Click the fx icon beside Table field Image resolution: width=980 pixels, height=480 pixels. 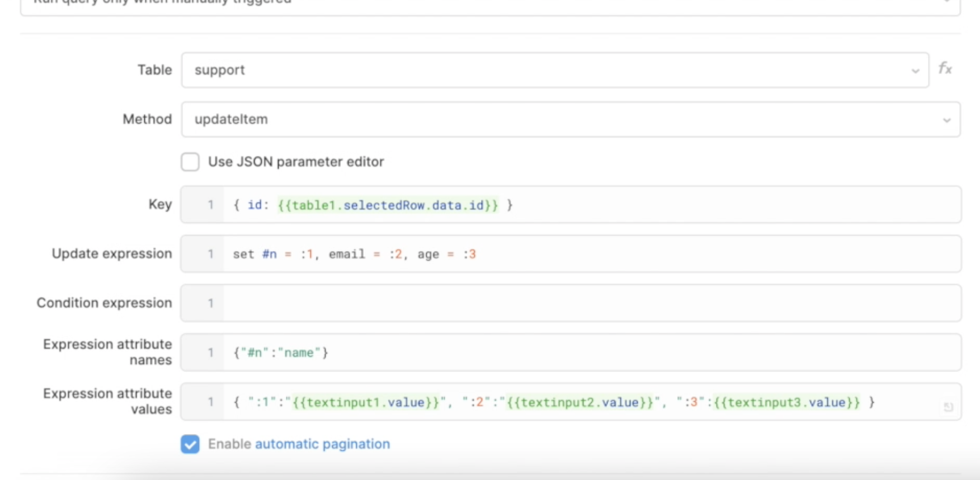point(945,69)
